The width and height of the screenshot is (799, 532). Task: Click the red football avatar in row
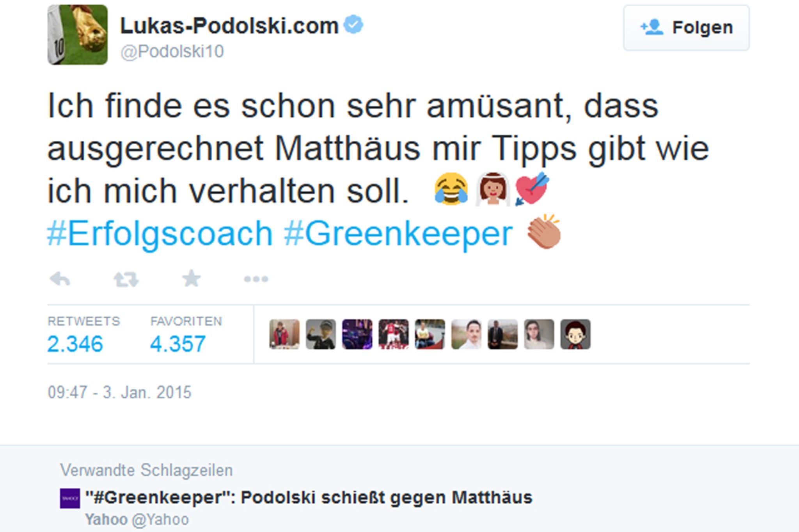click(x=394, y=334)
